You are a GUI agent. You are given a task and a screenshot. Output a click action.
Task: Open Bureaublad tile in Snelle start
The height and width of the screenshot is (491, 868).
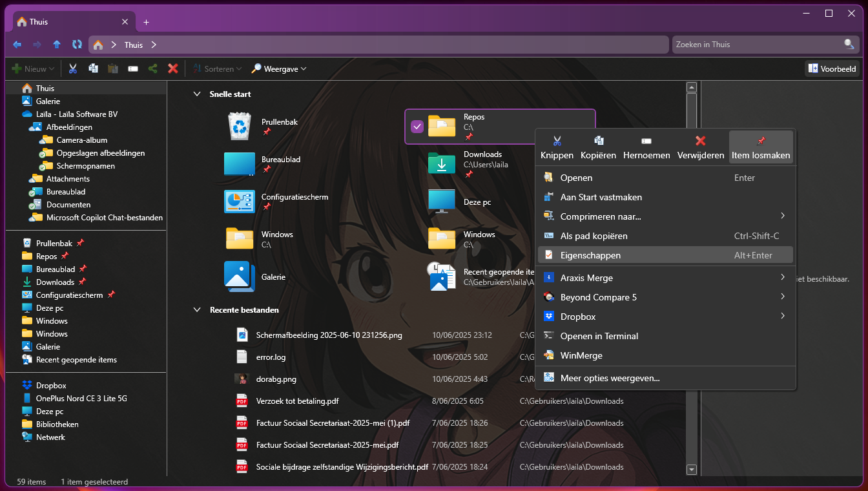262,164
